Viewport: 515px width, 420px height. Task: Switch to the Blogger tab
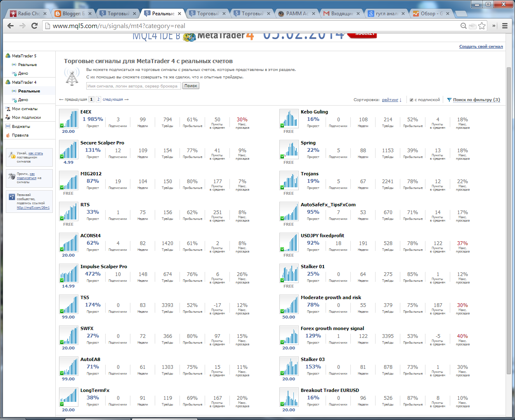(x=73, y=14)
